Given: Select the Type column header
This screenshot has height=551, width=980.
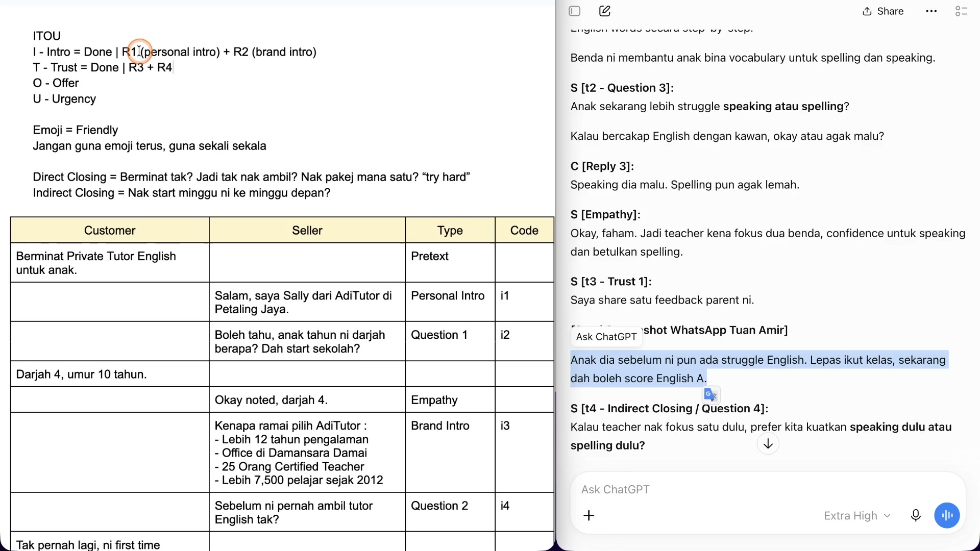Looking at the screenshot, I should [450, 230].
